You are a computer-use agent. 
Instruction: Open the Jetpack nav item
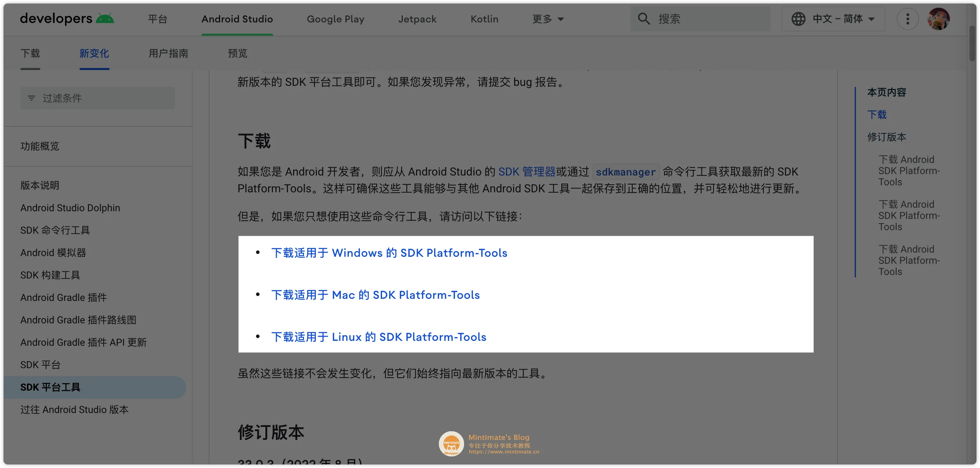coord(417,19)
